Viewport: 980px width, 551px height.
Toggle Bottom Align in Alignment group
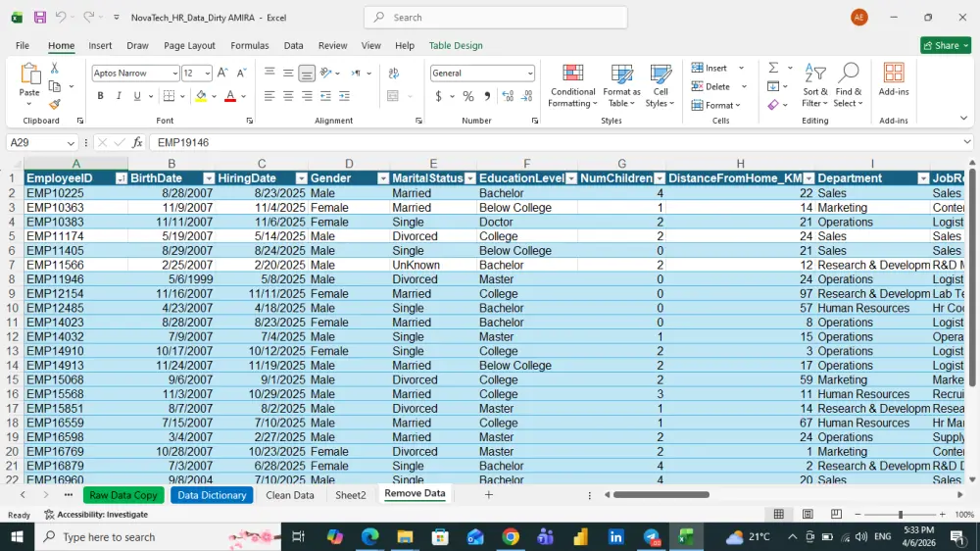(x=307, y=74)
